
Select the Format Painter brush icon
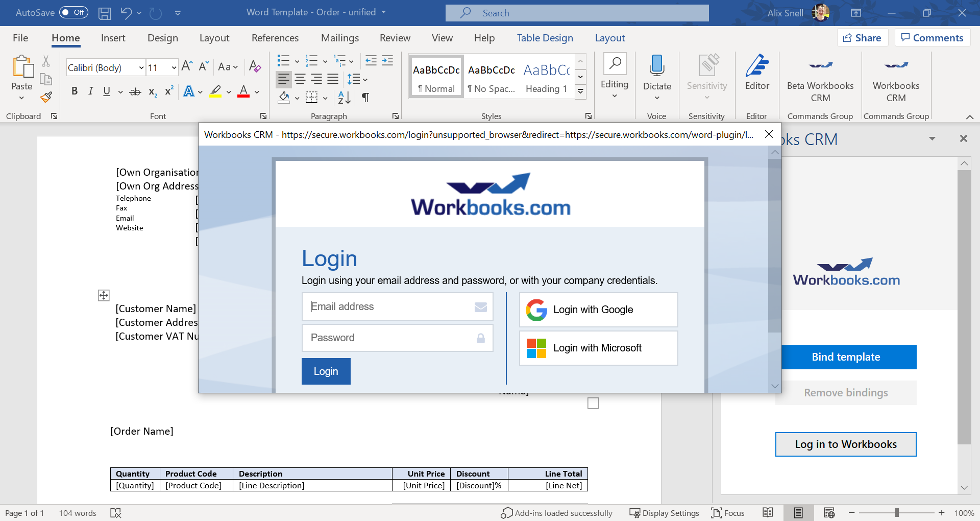pyautogui.click(x=46, y=97)
